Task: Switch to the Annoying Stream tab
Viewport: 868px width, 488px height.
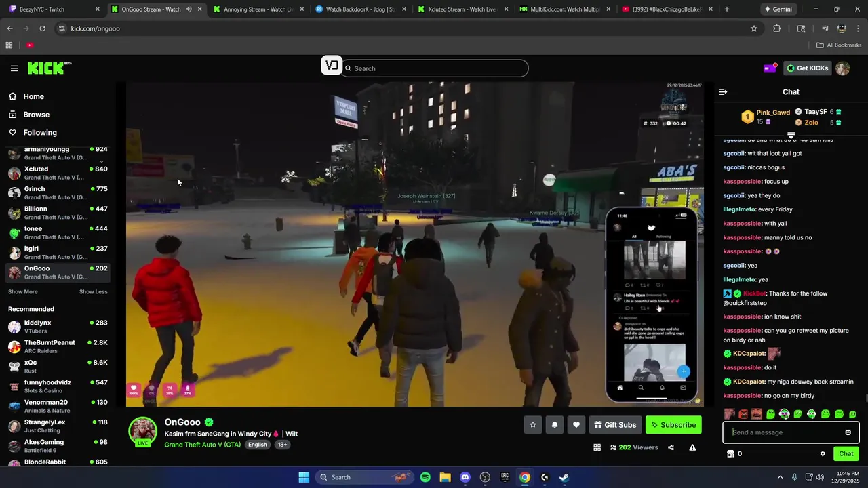Action: click(x=258, y=9)
